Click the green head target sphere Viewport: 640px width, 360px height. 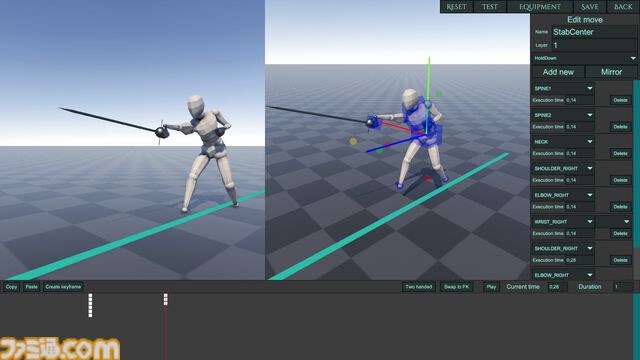pyautogui.click(x=438, y=93)
